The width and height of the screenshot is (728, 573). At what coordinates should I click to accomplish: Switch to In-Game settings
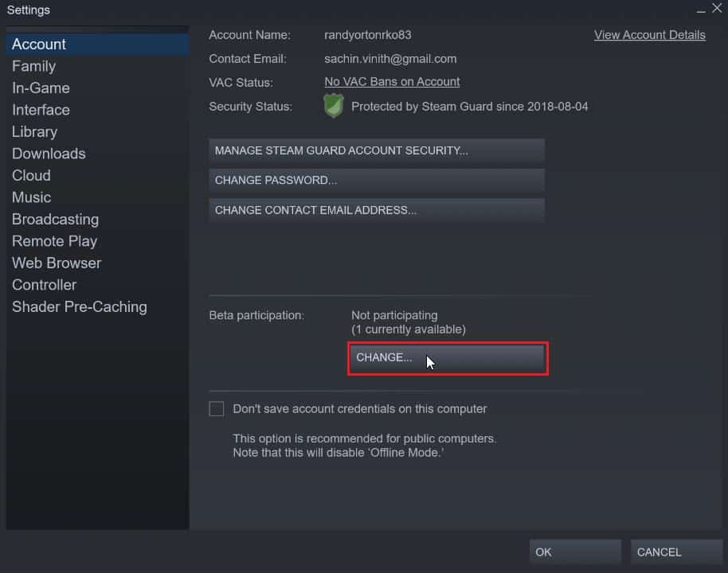[40, 88]
